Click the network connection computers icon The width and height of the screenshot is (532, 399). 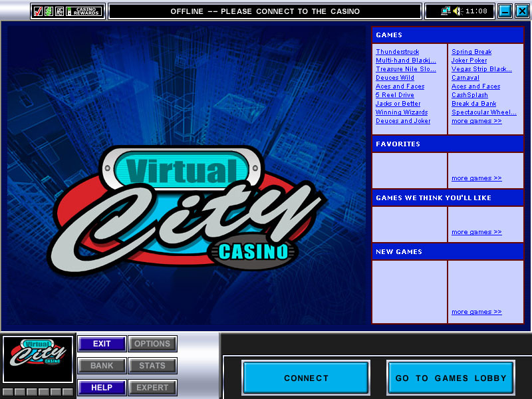[x=446, y=11]
